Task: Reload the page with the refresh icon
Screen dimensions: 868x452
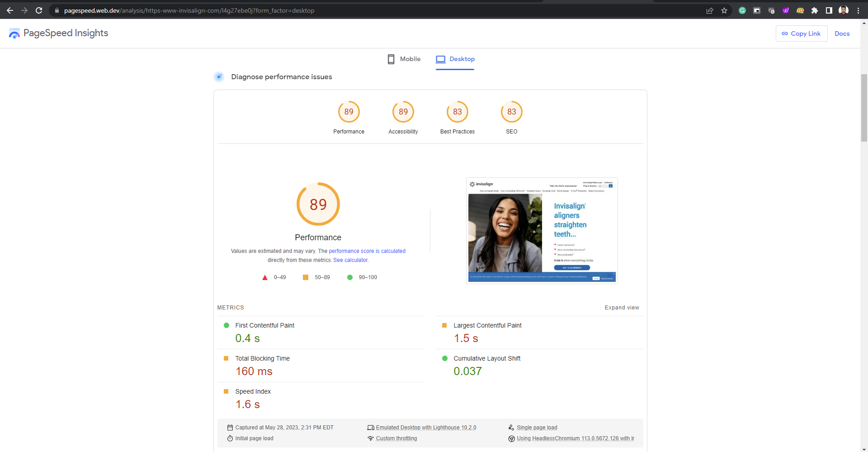Action: click(x=39, y=10)
